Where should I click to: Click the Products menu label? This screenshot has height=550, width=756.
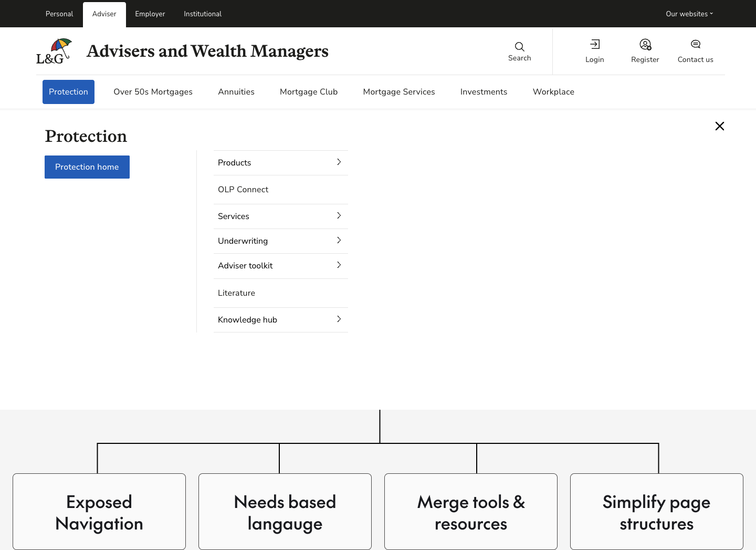[x=234, y=163]
